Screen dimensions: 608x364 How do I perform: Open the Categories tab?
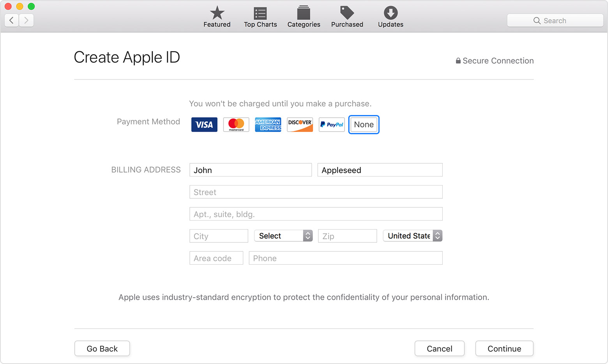click(304, 17)
